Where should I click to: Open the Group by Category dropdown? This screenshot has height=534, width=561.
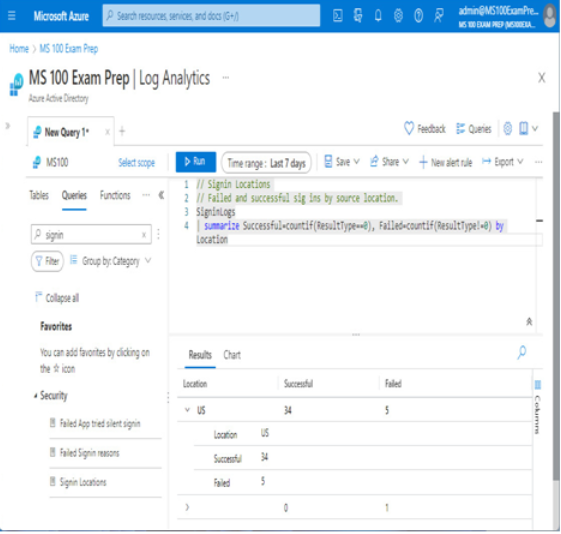click(x=110, y=261)
